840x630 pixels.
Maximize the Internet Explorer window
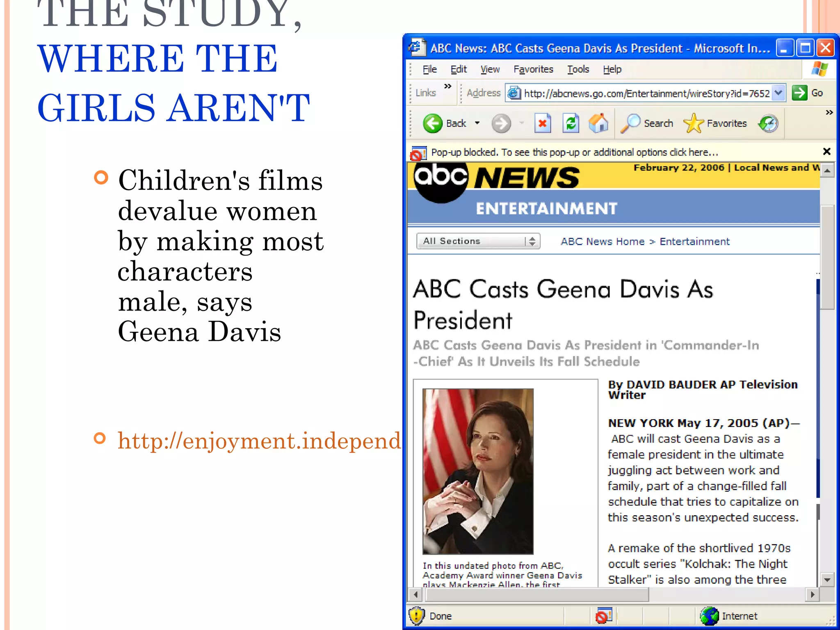805,48
